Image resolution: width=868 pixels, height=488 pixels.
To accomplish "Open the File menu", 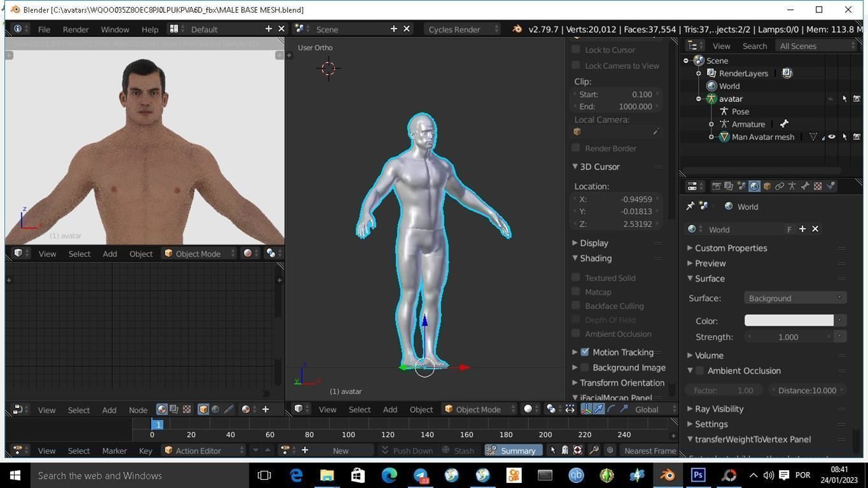I will click(x=43, y=29).
